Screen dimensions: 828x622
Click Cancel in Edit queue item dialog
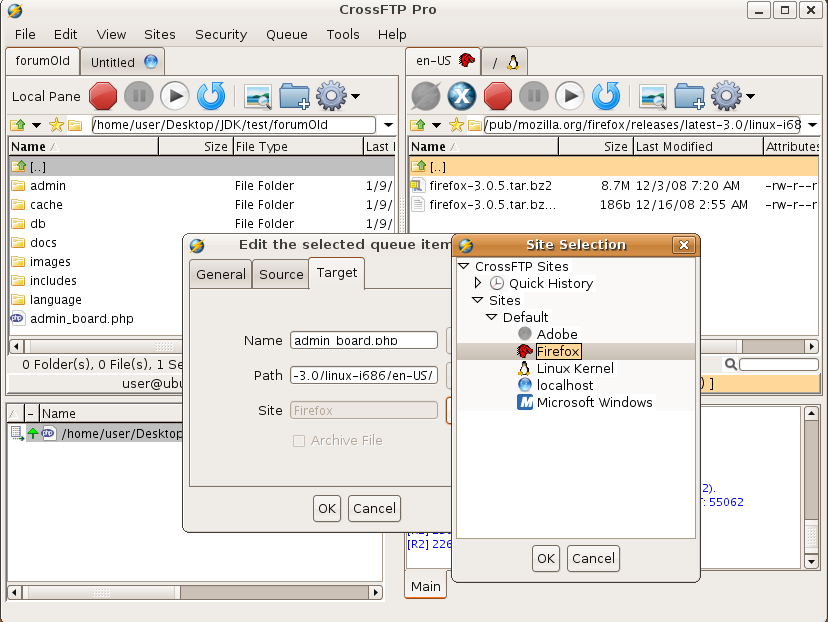pyautogui.click(x=374, y=508)
